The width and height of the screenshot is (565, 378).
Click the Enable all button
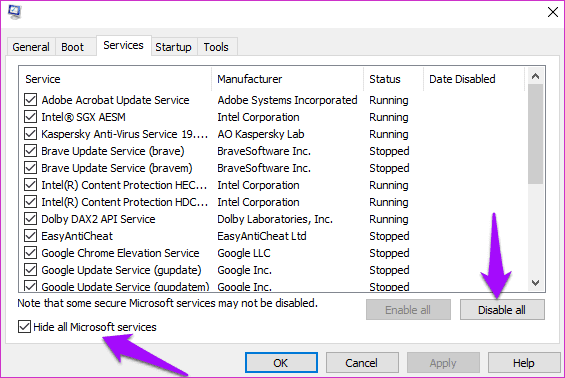pyautogui.click(x=408, y=310)
